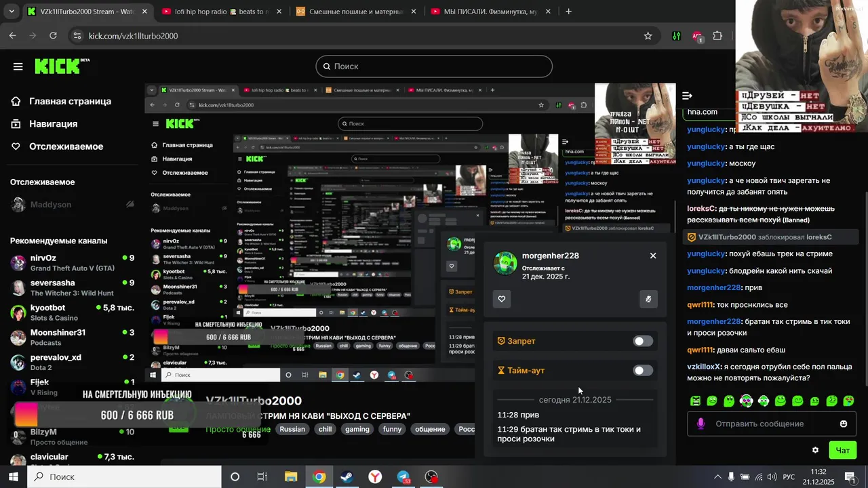The width and height of the screenshot is (868, 488).
Task: Go back in browser
Action: point(12,36)
